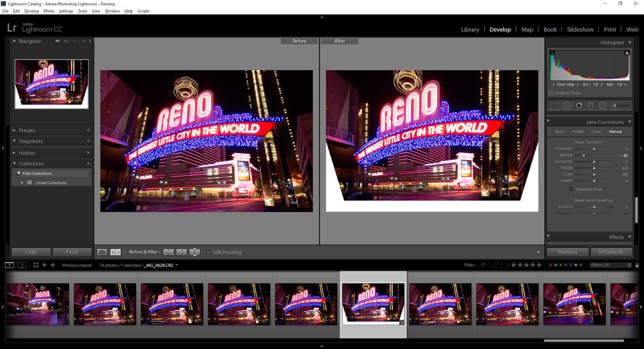Adjust the Distortion slider

594,149
